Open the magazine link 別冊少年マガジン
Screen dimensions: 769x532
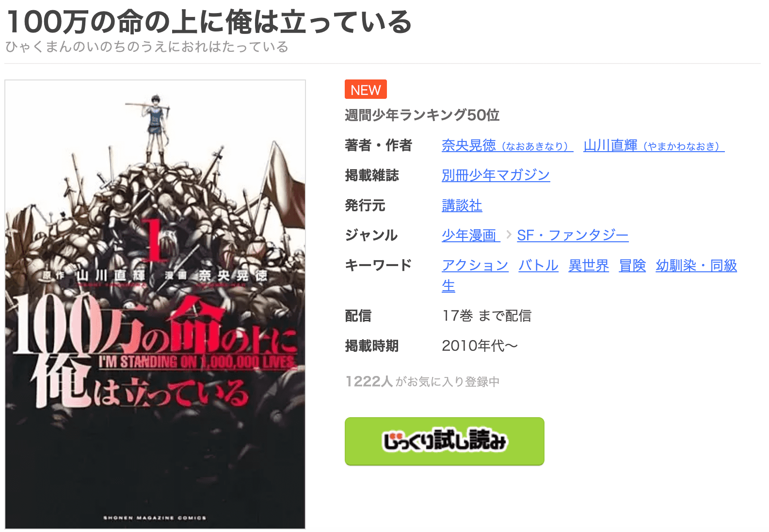496,175
